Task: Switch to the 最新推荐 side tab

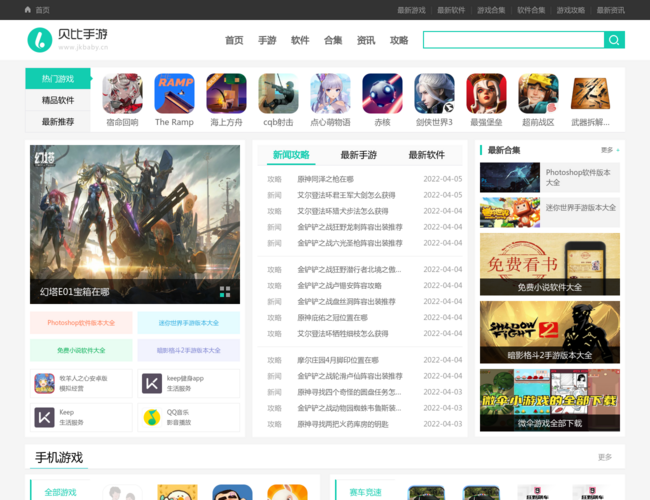Action: 58,121
